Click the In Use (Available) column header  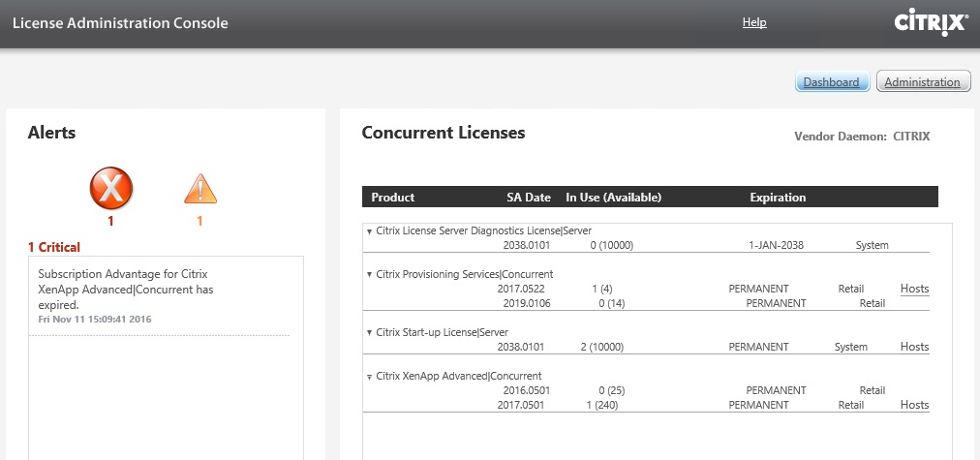click(x=613, y=197)
